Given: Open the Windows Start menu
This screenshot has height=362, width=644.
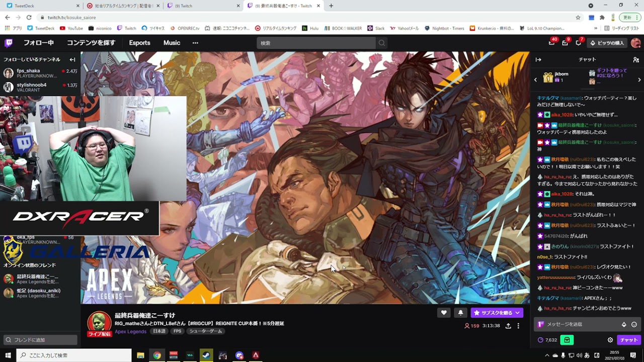Looking at the screenshot, I should click(8, 355).
